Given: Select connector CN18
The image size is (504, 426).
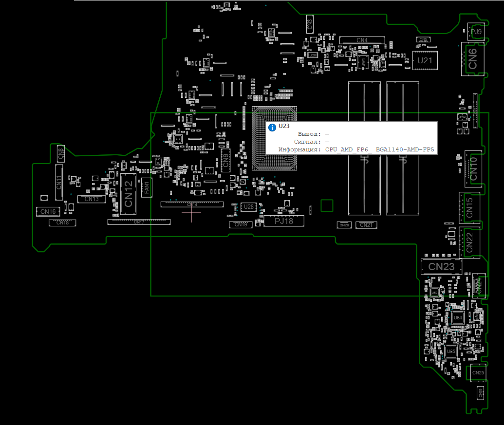Looking at the screenshot, I should tap(62, 222).
